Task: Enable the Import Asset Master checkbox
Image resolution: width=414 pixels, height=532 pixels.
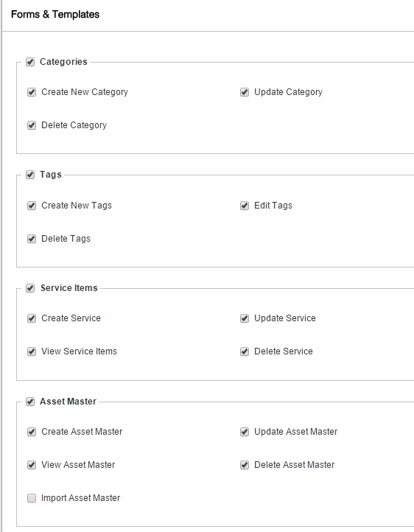Action: 32,498
